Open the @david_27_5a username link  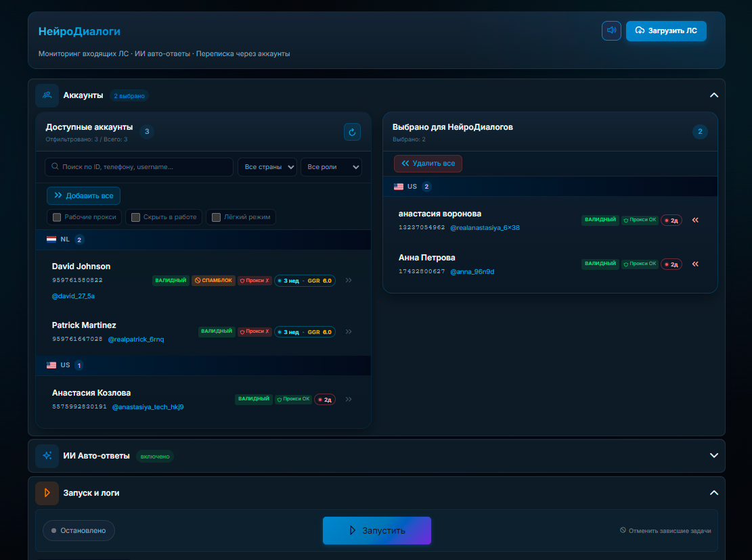(x=73, y=296)
